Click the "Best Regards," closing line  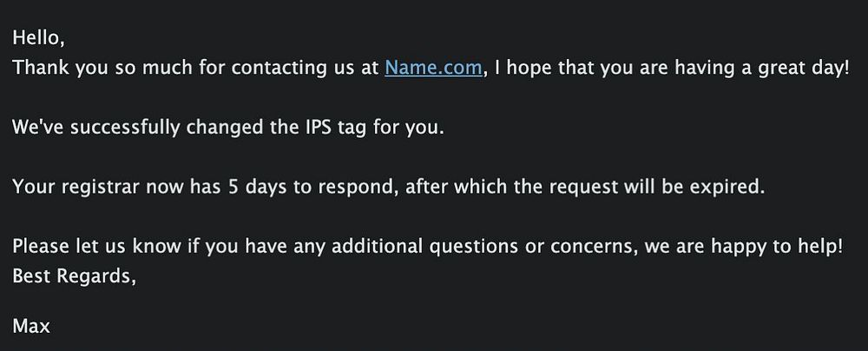tap(75, 276)
